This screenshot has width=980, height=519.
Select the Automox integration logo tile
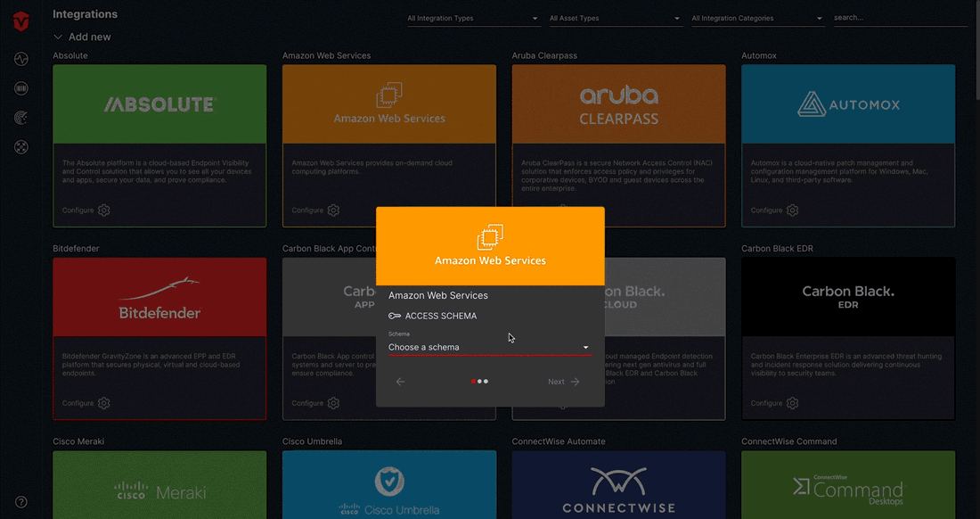848,104
